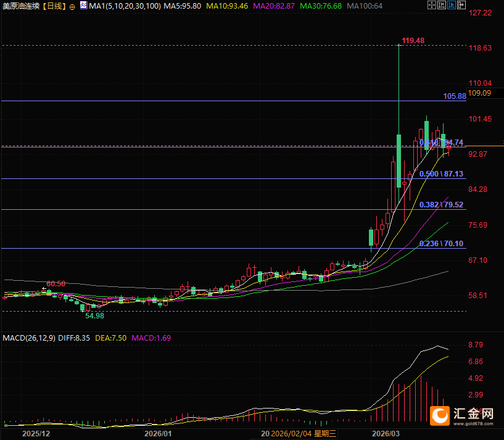
Task: Click the tall green candle with the 119.48 wick
Action: tap(399, 161)
